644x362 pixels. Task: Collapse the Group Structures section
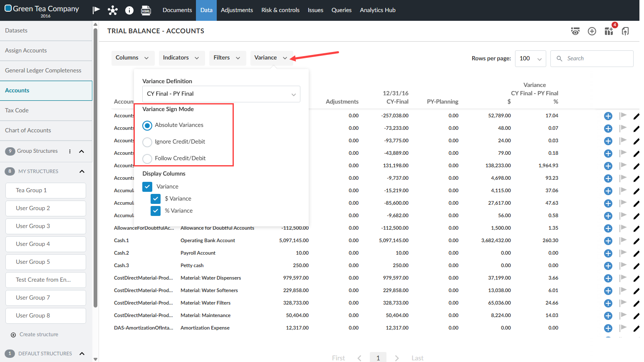pos(82,151)
